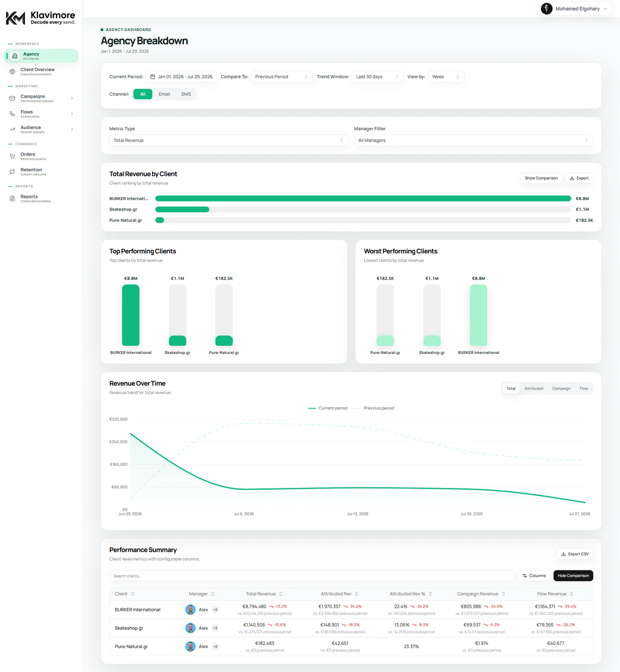Click the Campaigns envelope icon
620x672 pixels.
(x=12, y=98)
